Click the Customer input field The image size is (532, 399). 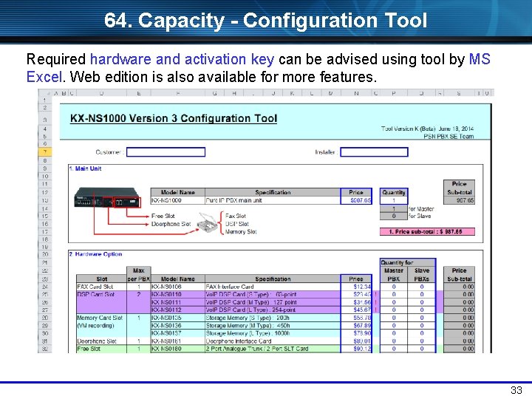tap(166, 152)
